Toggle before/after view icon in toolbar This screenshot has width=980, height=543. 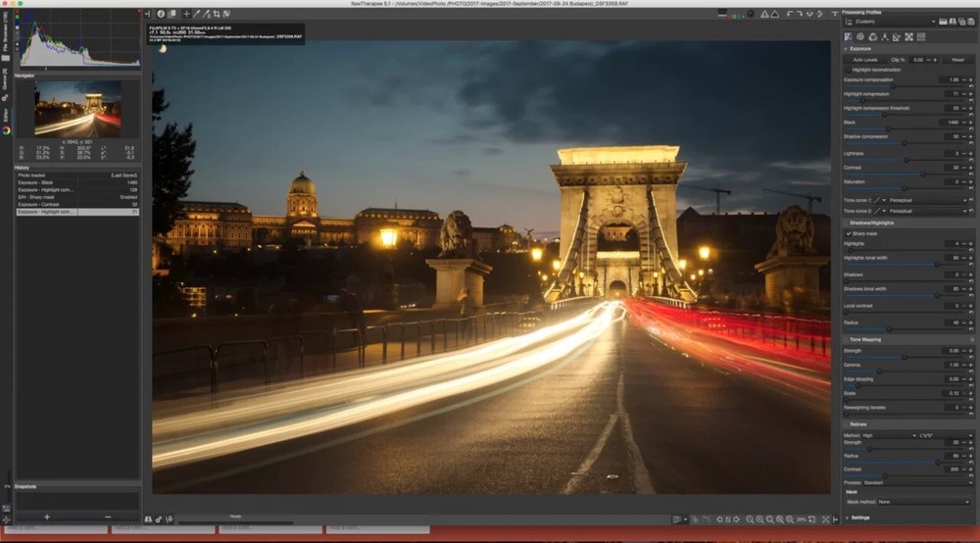(x=171, y=14)
